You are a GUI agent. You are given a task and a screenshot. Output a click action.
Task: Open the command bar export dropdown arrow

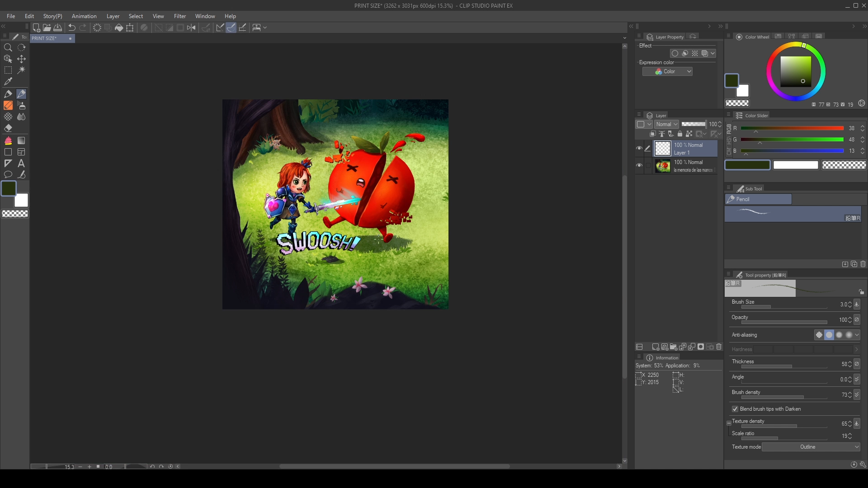pyautogui.click(x=265, y=28)
